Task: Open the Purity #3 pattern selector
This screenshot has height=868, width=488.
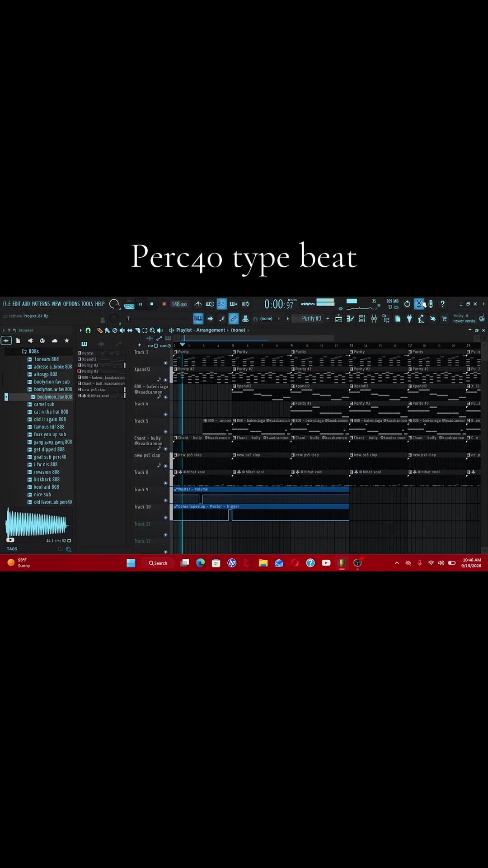Action: 311,319
